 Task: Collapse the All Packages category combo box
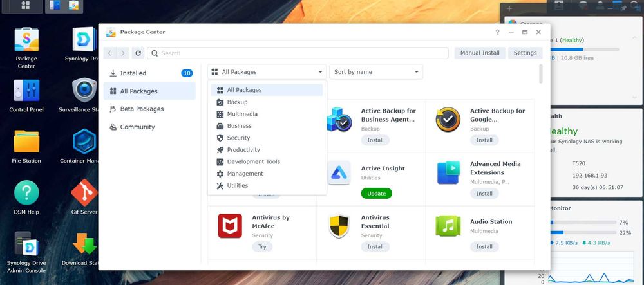267,72
